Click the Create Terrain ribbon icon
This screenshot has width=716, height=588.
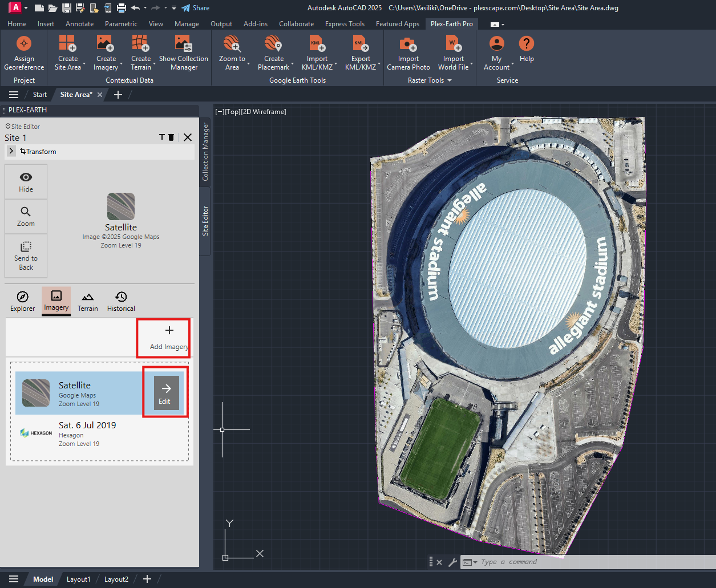[141, 43]
